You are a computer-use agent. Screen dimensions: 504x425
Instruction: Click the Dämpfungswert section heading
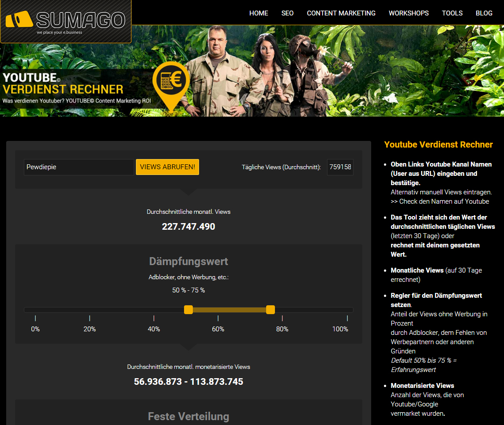click(188, 262)
